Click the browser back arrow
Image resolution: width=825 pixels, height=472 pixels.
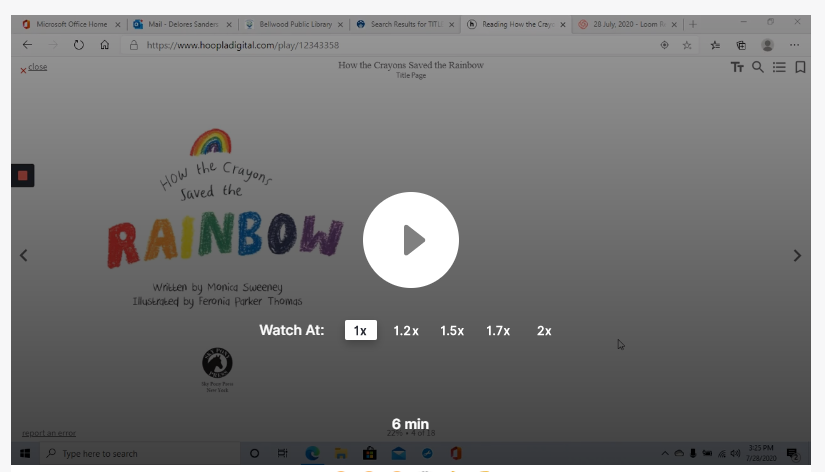coord(27,45)
